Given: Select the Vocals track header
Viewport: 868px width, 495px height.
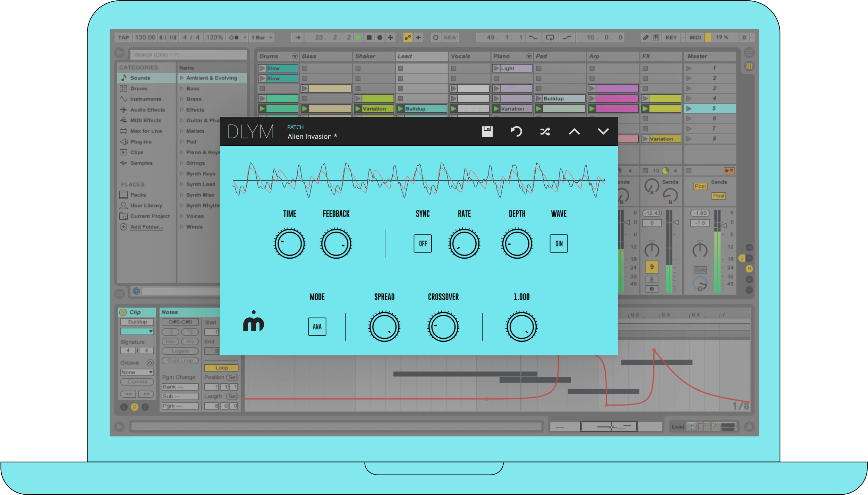Looking at the screenshot, I should coord(469,56).
